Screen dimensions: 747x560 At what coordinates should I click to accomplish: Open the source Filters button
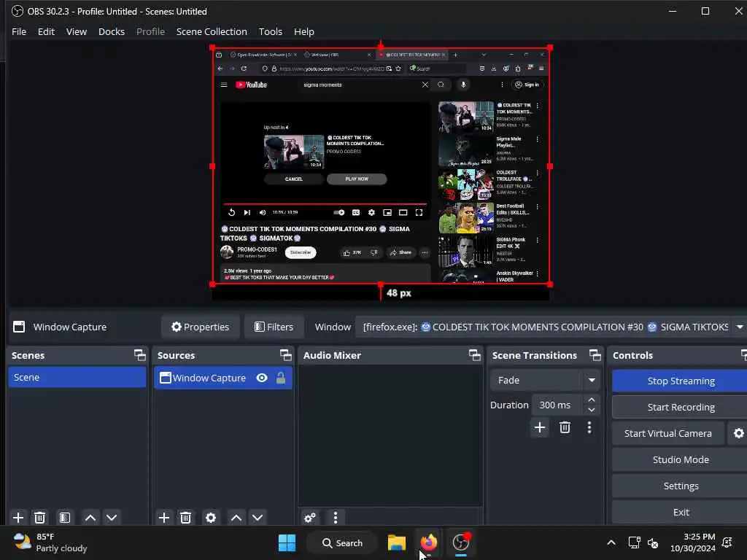274,327
